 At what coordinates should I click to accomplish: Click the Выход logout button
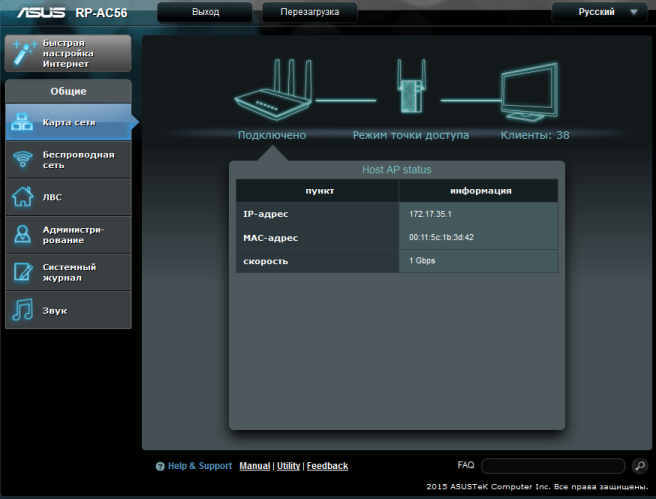tap(205, 12)
